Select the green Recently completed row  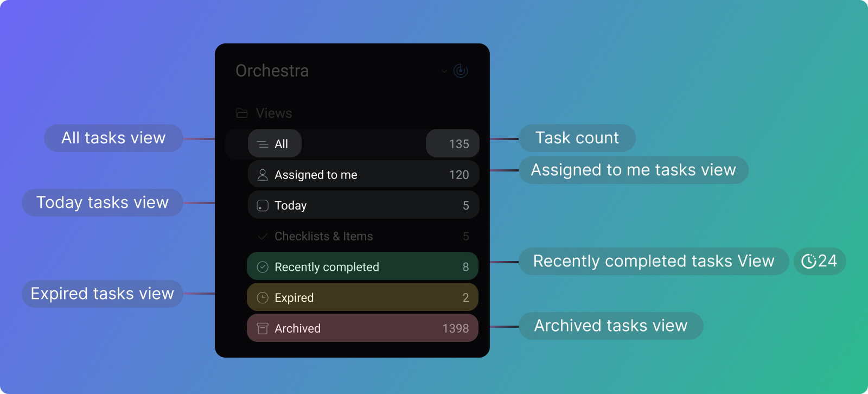(362, 267)
